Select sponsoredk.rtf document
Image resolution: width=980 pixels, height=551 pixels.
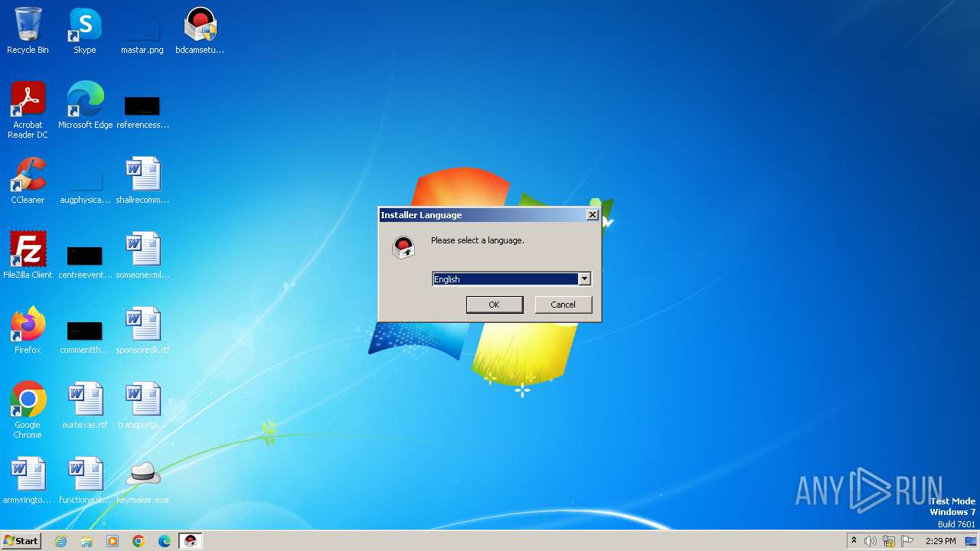[x=142, y=331]
